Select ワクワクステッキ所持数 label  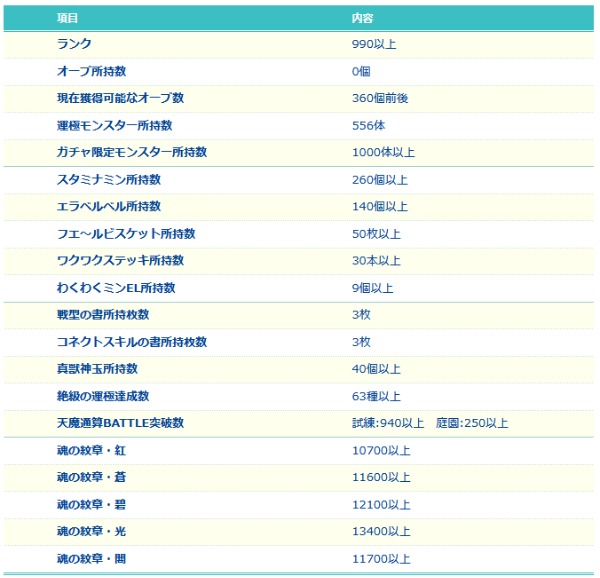pyautogui.click(x=121, y=260)
